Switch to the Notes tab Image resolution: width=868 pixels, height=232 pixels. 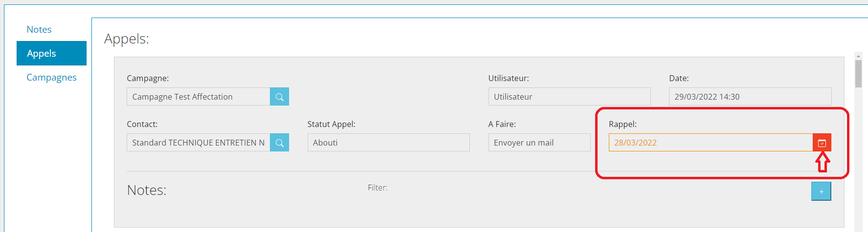[x=39, y=29]
